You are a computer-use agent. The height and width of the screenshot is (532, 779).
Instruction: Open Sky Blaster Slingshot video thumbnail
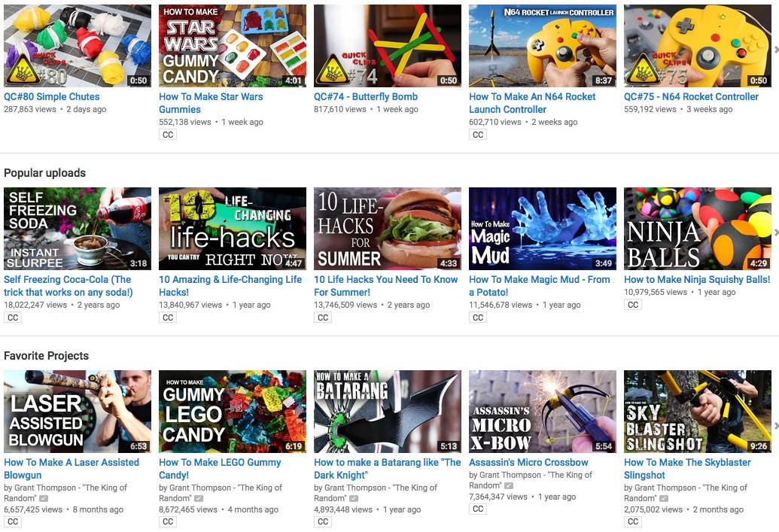(698, 412)
